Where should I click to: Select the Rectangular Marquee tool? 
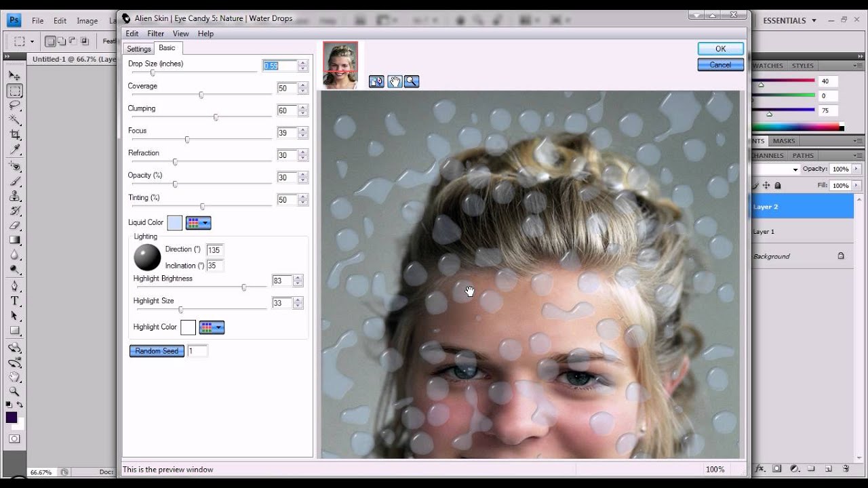[14, 91]
